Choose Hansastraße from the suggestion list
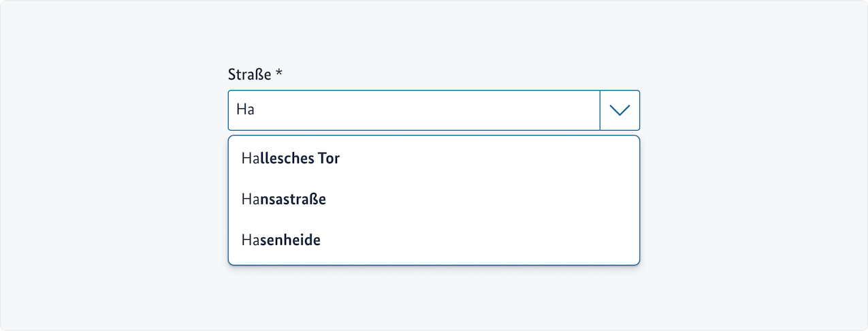868x331 pixels. tap(284, 200)
